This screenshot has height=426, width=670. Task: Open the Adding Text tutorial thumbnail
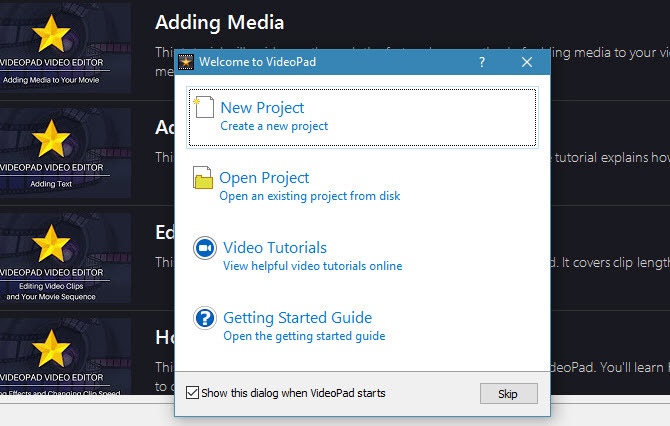coord(65,152)
